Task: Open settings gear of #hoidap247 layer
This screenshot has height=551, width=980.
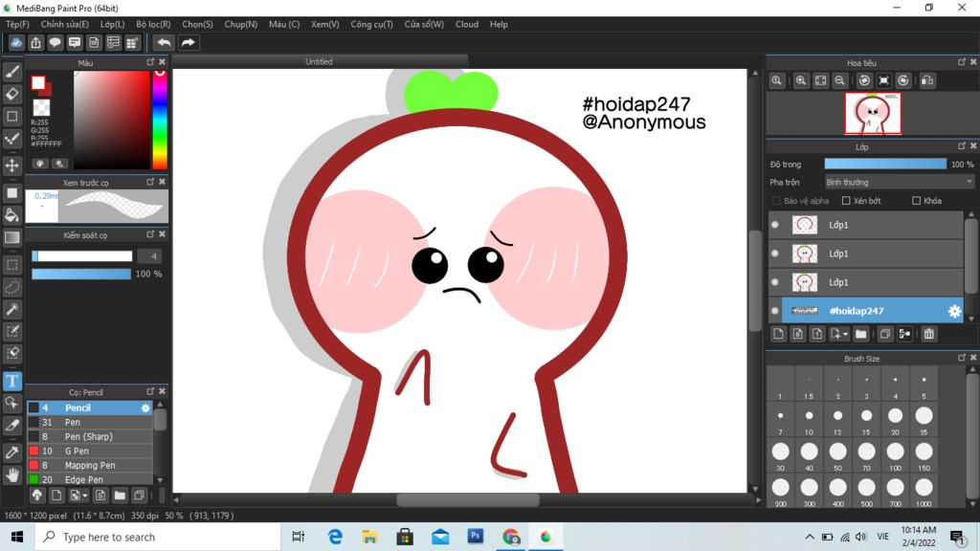Action: (954, 311)
